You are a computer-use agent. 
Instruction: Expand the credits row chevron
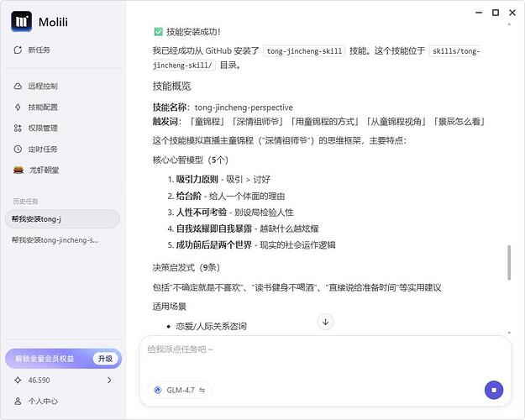[109, 381]
